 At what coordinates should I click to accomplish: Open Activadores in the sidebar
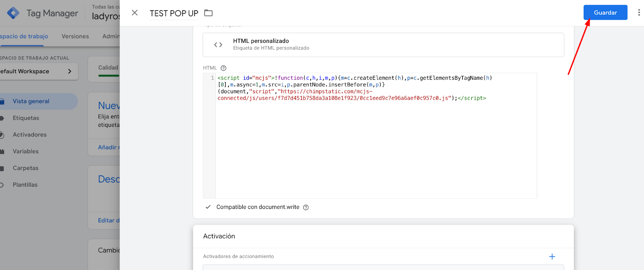(x=30, y=134)
